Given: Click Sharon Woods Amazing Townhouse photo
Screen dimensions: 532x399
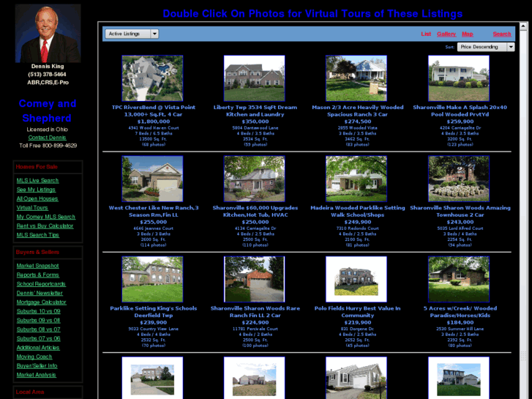Looking at the screenshot, I should click(x=459, y=179).
